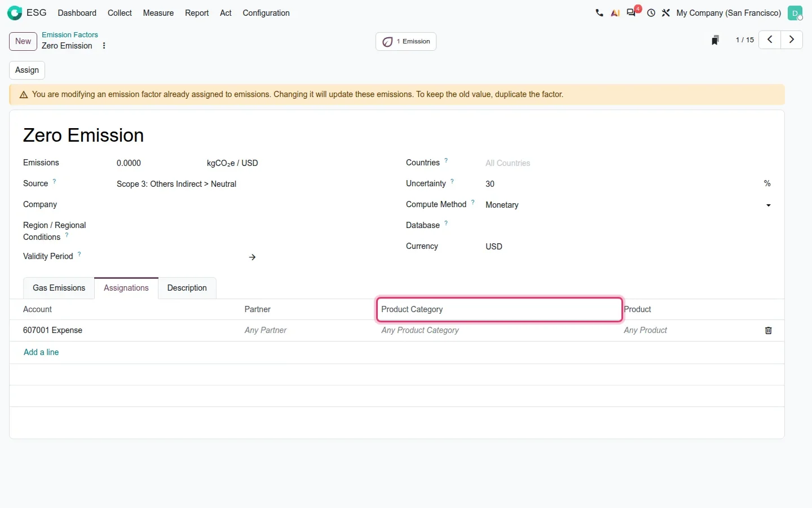Click the ESG app logo icon
Screen dimensions: 812x508
coord(15,12)
